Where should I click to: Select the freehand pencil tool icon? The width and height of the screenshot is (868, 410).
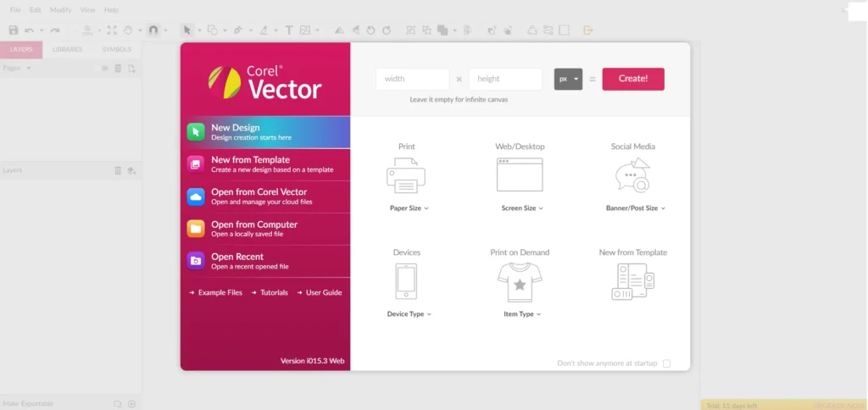coord(264,30)
